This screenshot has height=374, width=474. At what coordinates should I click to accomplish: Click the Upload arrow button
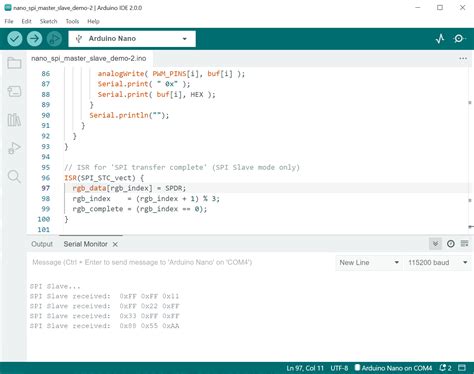pos(34,39)
